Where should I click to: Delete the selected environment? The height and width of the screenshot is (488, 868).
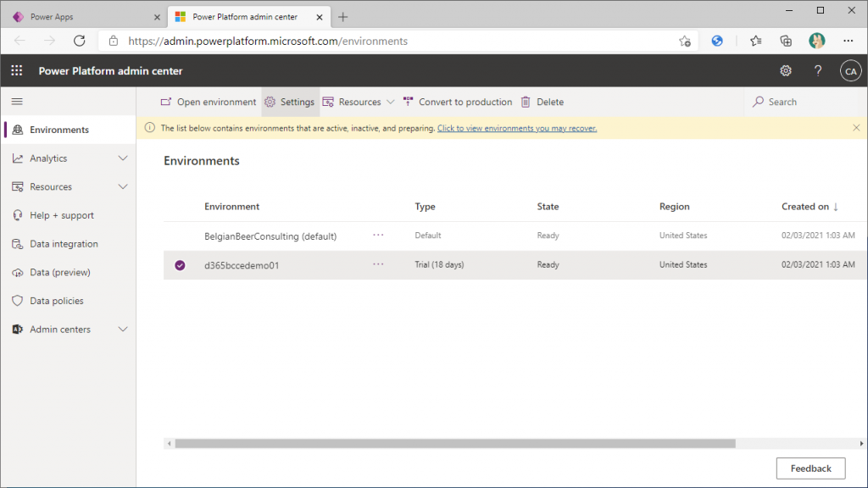[542, 102]
